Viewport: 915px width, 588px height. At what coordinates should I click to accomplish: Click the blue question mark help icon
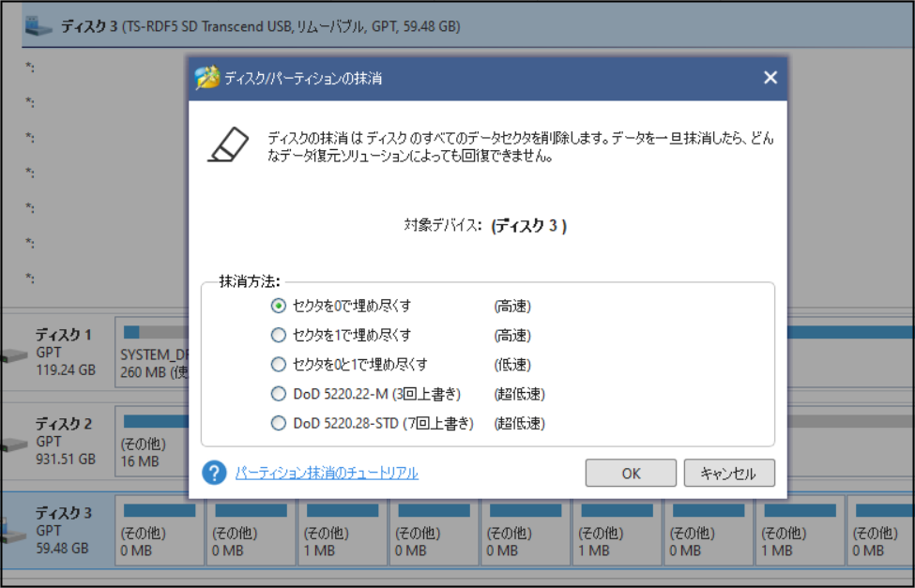[214, 473]
